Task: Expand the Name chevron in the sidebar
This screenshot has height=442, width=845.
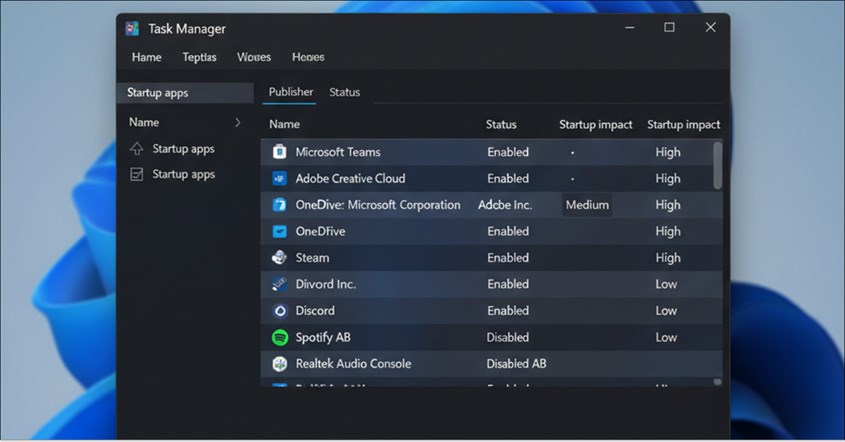Action: coord(238,122)
